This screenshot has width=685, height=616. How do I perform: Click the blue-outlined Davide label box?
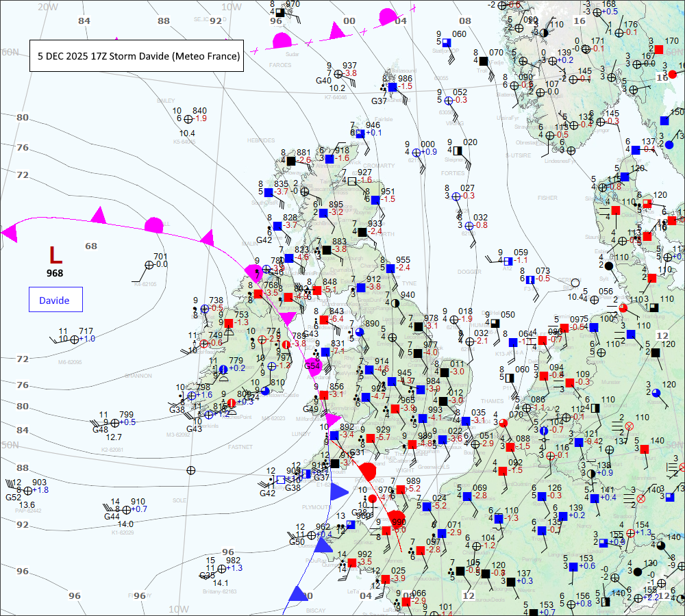55,300
